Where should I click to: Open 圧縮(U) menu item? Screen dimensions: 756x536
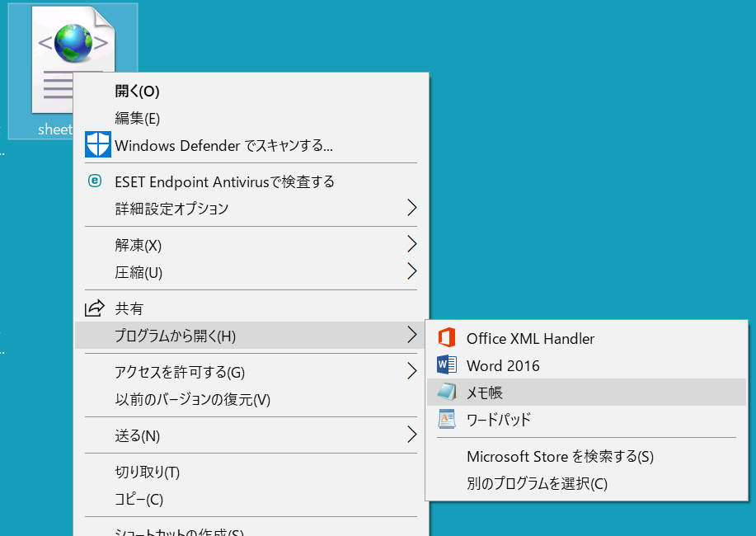pos(251,272)
